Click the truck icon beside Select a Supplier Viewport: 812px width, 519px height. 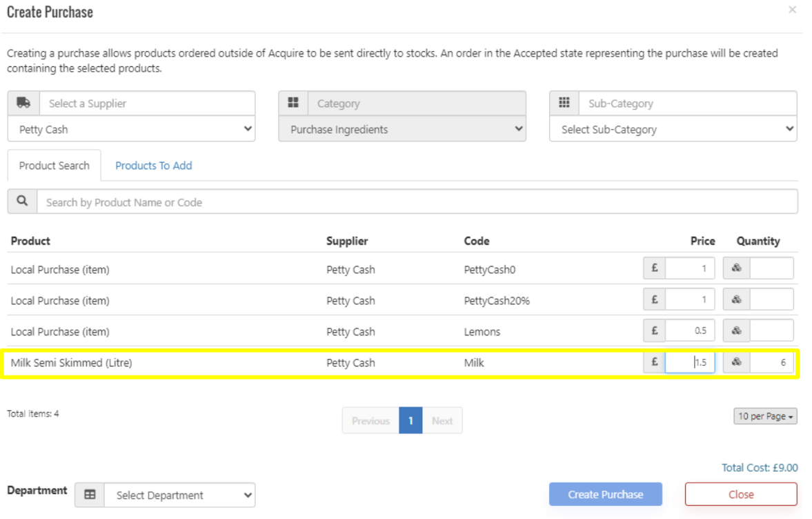[x=23, y=103]
